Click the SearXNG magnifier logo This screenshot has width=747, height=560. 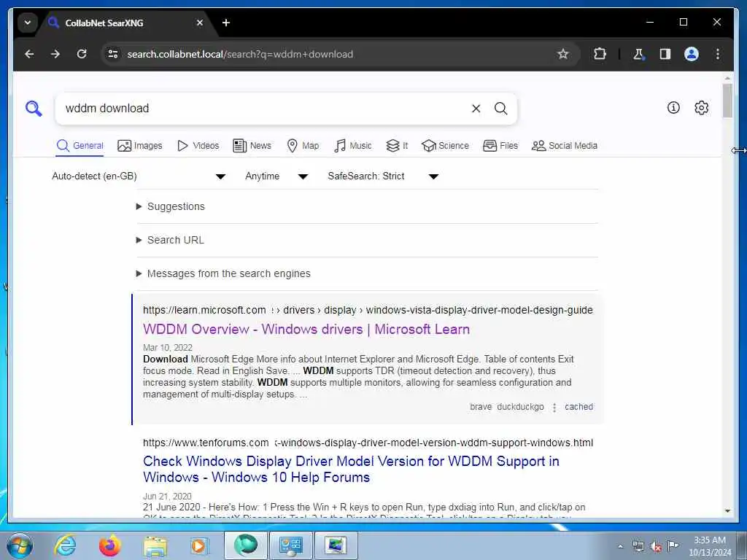click(x=34, y=109)
